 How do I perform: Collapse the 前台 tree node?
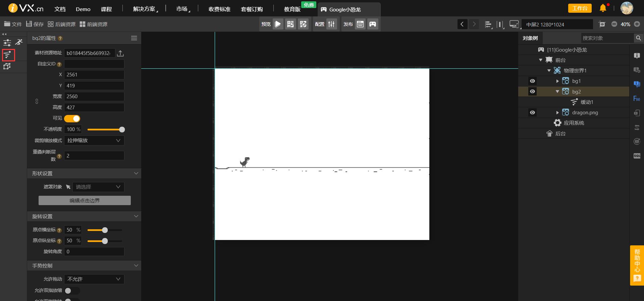pos(541,60)
